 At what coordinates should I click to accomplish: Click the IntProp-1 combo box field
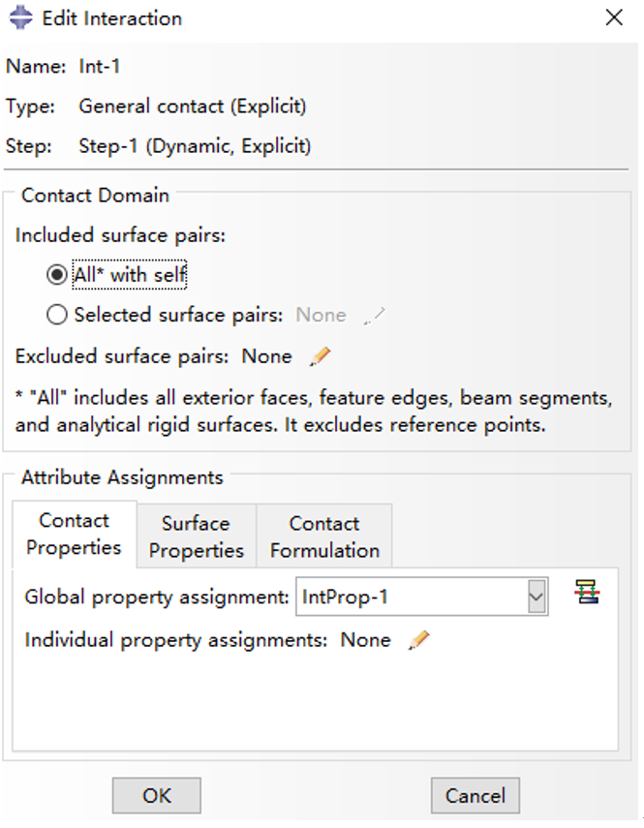click(x=410, y=598)
